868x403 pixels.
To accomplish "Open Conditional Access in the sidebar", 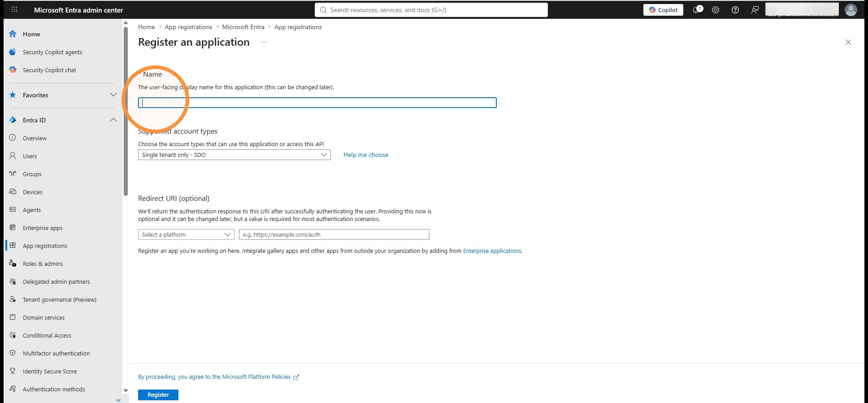I will (47, 335).
